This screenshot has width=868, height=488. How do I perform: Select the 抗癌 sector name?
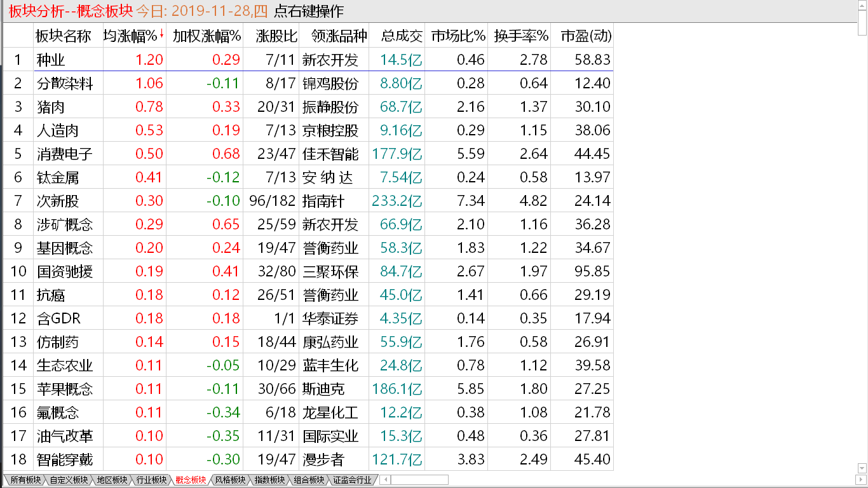pos(50,295)
